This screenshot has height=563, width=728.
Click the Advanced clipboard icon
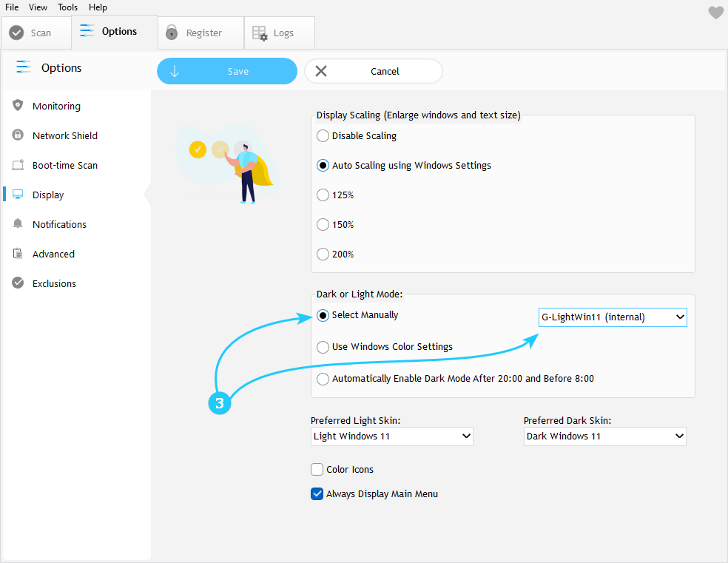pos(18,254)
